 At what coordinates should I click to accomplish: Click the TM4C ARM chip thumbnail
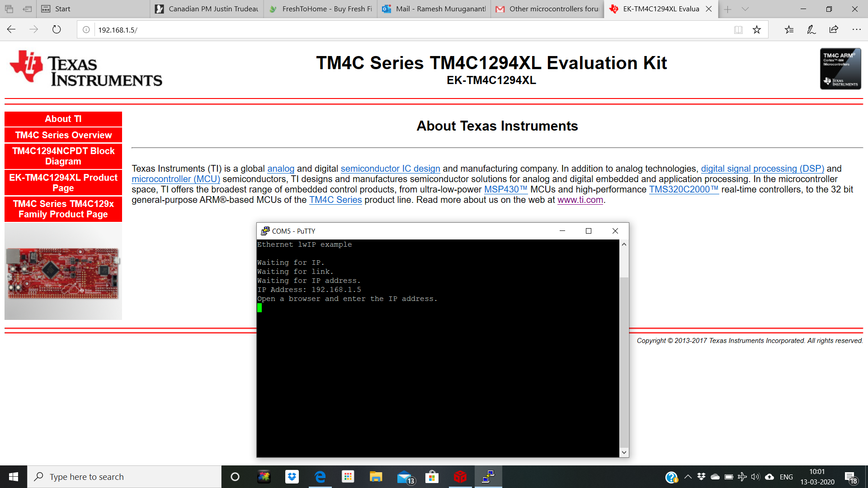point(840,69)
